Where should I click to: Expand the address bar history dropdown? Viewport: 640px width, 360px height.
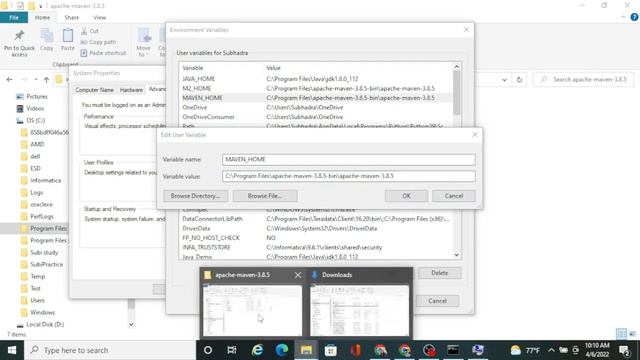tap(504, 80)
